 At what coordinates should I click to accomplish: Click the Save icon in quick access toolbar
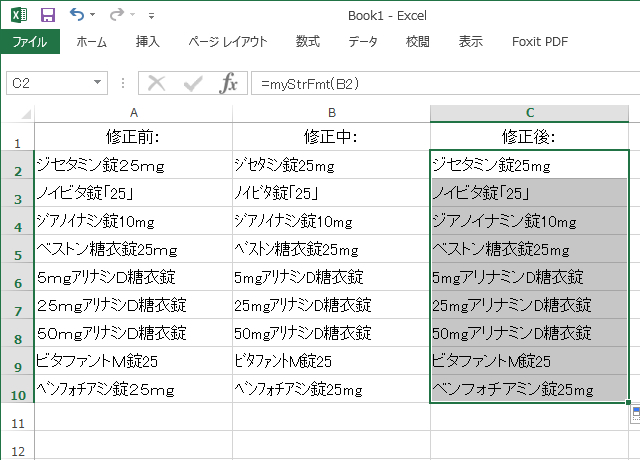point(47,15)
